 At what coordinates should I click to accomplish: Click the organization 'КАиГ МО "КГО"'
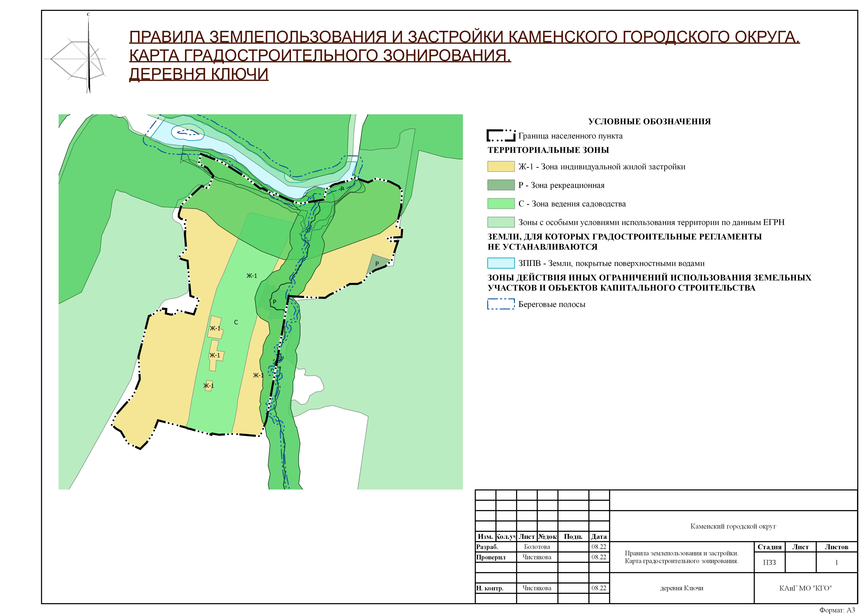click(x=806, y=588)
